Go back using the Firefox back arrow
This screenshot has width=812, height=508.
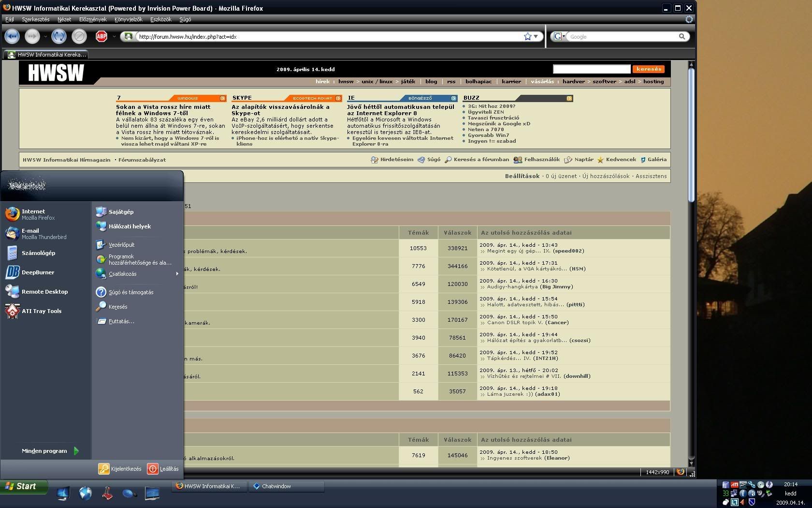click(x=12, y=36)
